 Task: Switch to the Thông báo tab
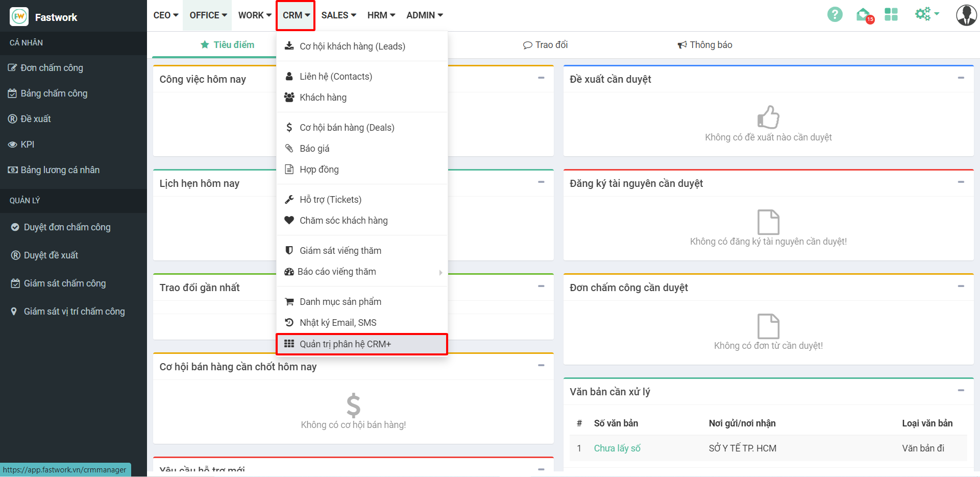[705, 45]
